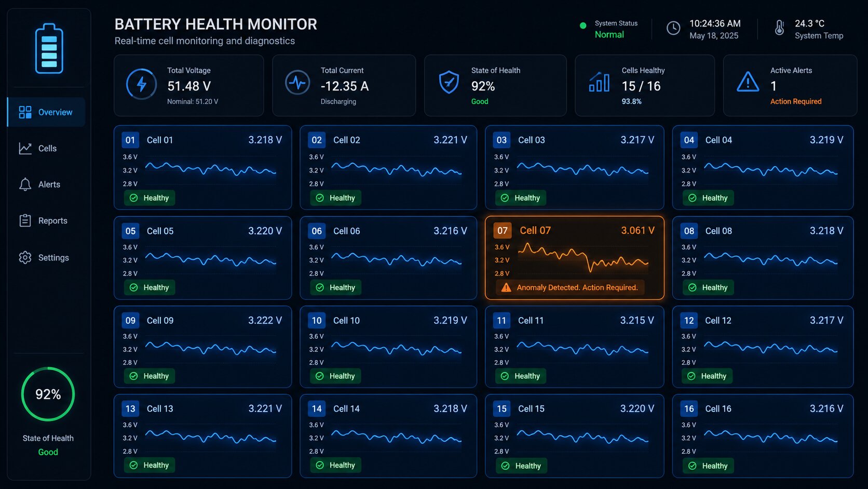Click the Cells line chart icon
Image resolution: width=868 pixels, height=489 pixels.
tap(25, 149)
